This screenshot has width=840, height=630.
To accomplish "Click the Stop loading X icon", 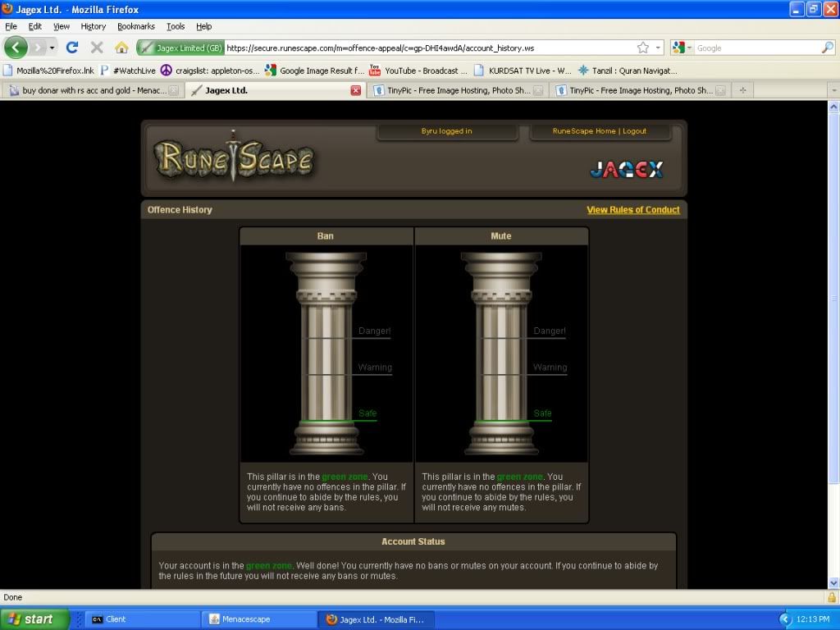I will click(x=97, y=48).
